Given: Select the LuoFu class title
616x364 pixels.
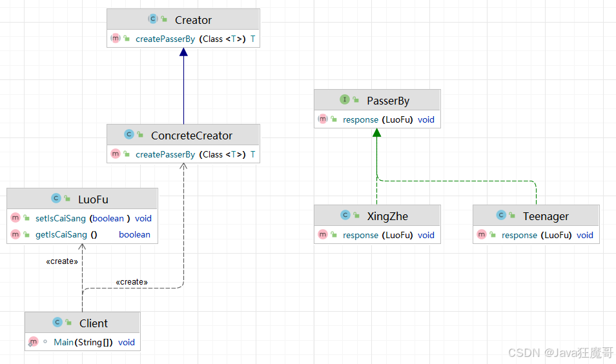Looking at the screenshot, I should [x=93, y=199].
